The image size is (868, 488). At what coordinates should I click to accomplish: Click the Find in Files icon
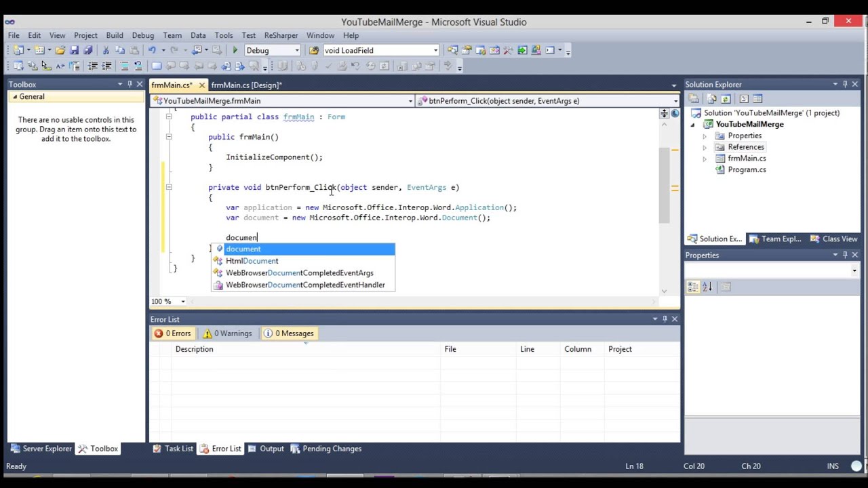pos(314,50)
